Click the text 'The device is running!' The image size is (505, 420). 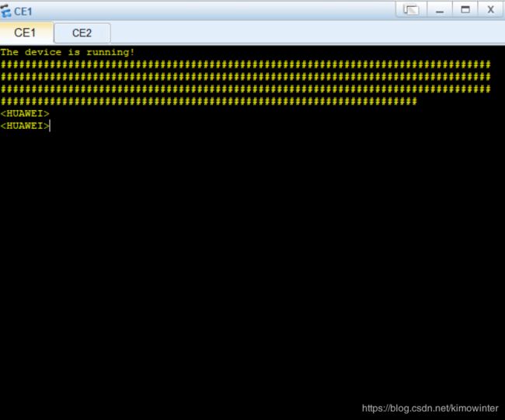click(x=68, y=52)
